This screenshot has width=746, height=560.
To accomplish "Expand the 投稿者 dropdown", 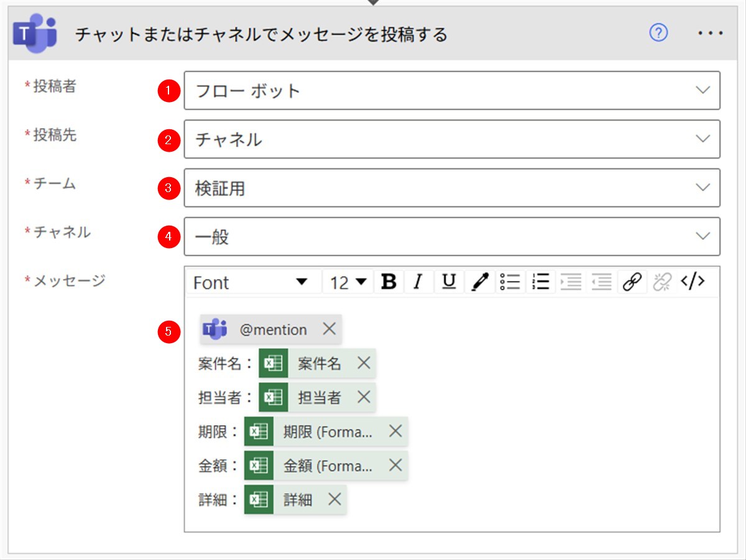I will 702,90.
